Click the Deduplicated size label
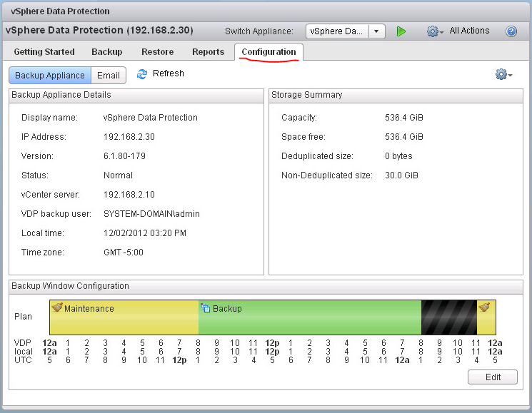The height and width of the screenshot is (413, 532). (317, 156)
